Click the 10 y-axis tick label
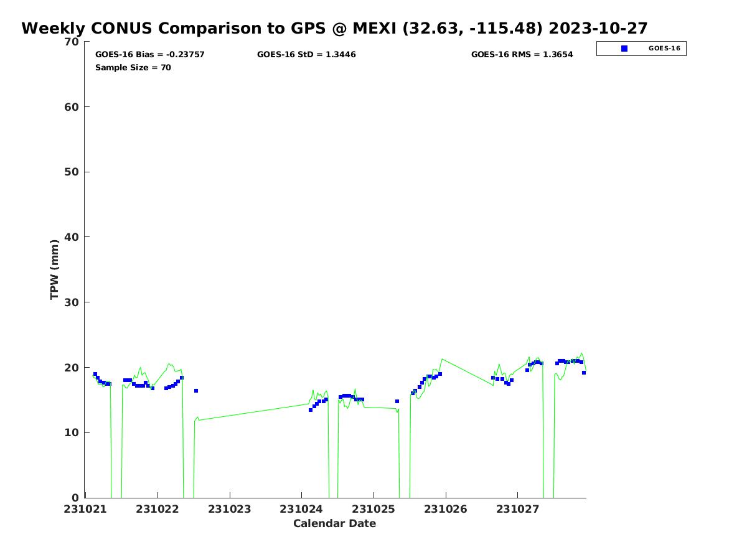The image size is (747, 560). click(72, 433)
